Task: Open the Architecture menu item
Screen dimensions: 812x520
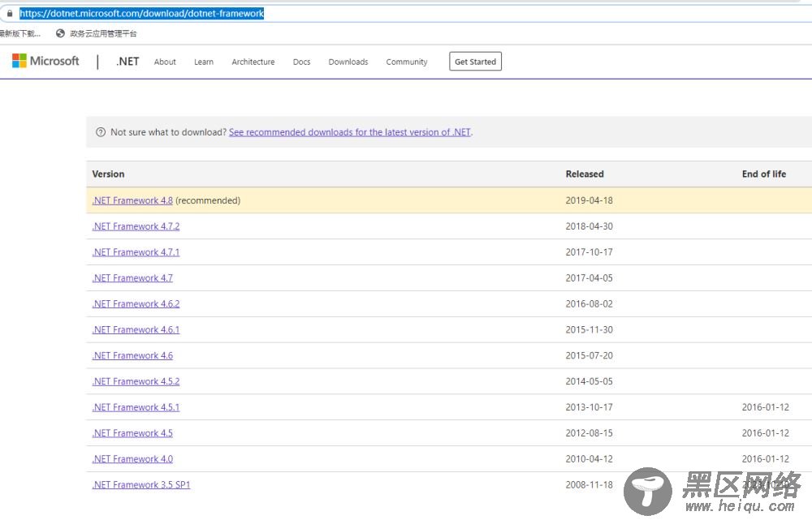Action: (253, 62)
